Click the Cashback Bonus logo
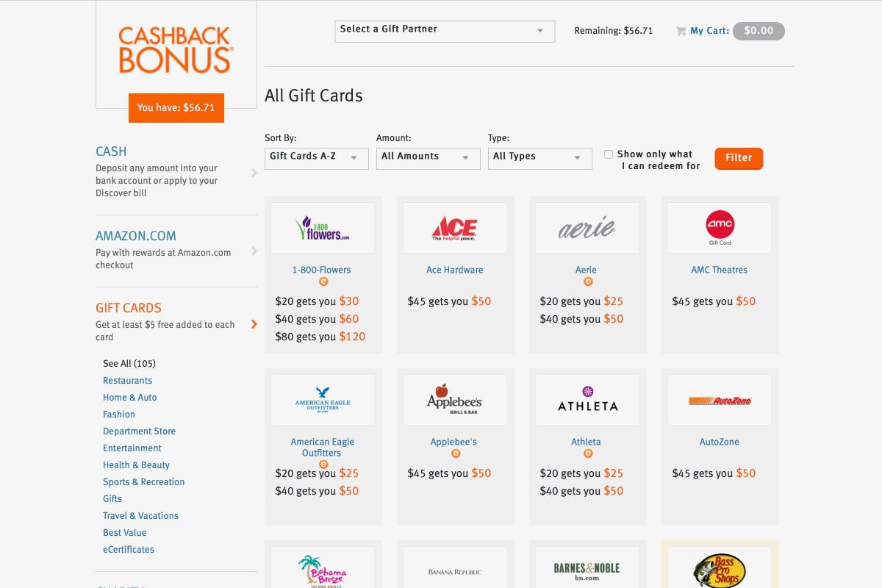This screenshot has width=882, height=588. tap(175, 50)
